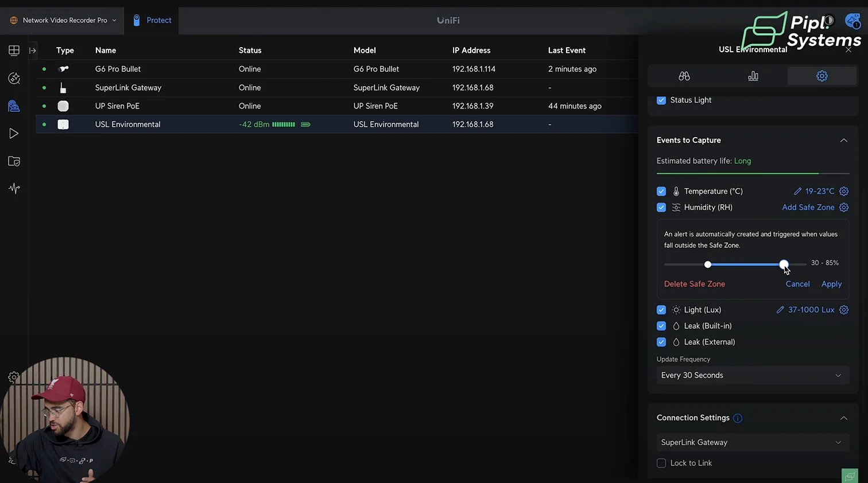Open the Protect devices icon in the sidebar

pos(14,106)
